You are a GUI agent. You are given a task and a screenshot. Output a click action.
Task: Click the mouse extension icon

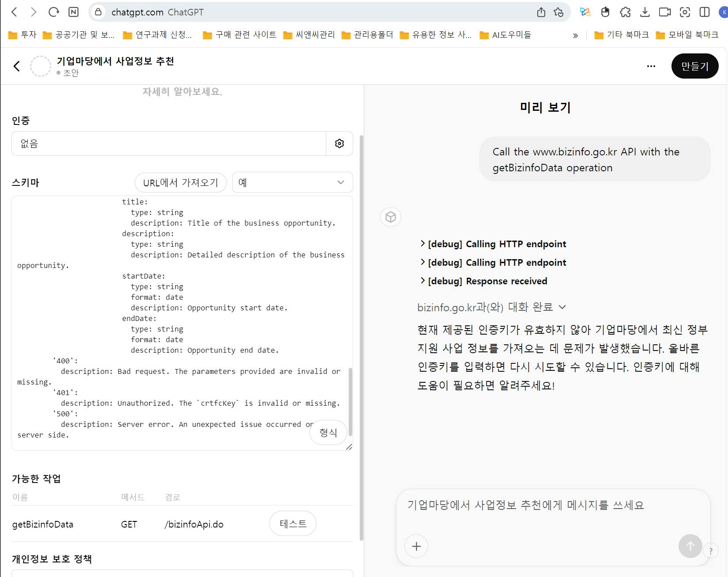point(605,12)
